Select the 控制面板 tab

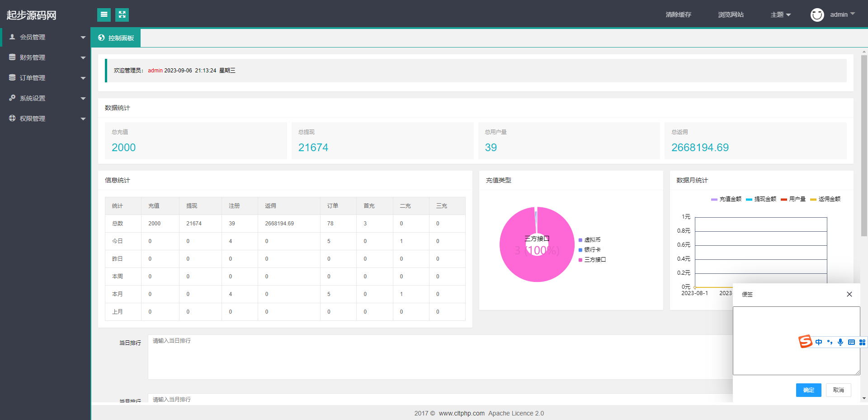[x=116, y=38]
